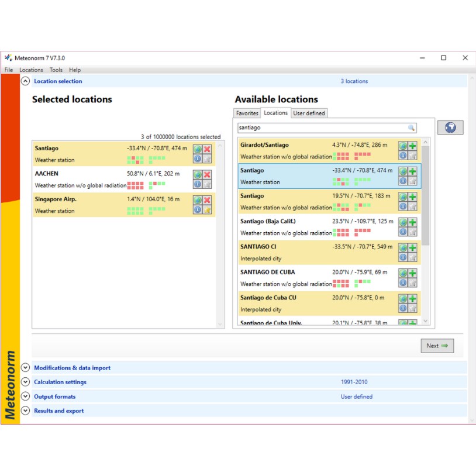Screen dimensions: 476x476
Task: Switch to the Favorites tab
Action: (x=247, y=113)
